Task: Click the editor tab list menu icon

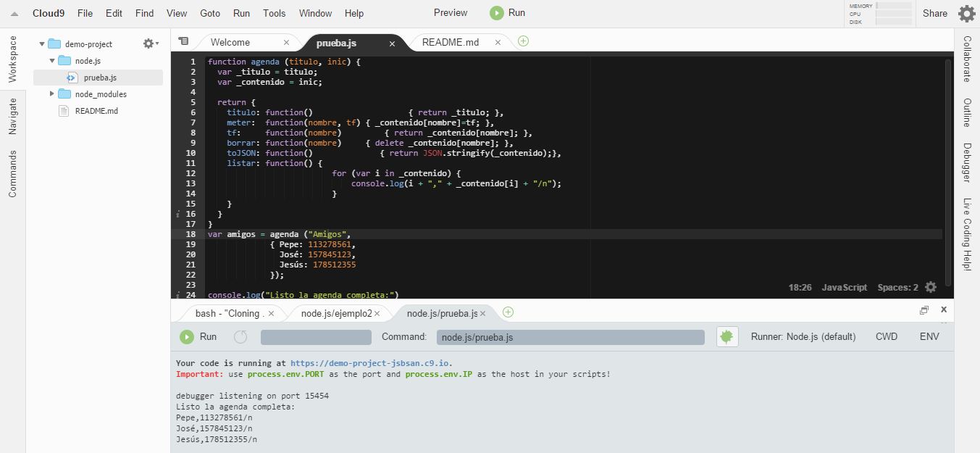Action: click(183, 41)
